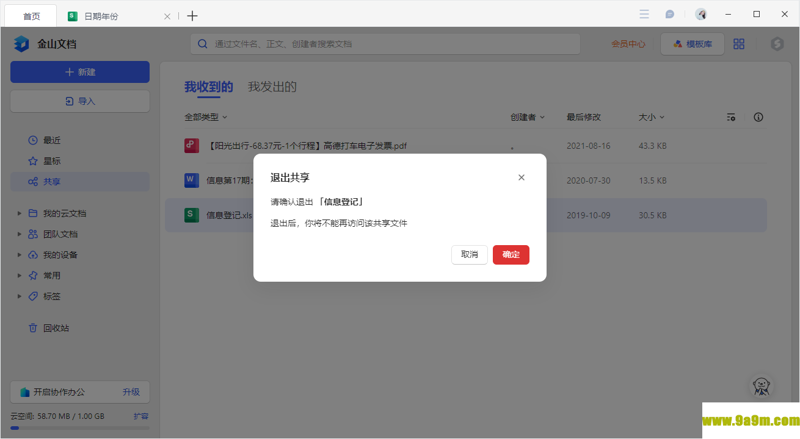Click 升级 in the 开启协作办公 banner
Viewport: 800px width, 439px height.
pyautogui.click(x=131, y=392)
